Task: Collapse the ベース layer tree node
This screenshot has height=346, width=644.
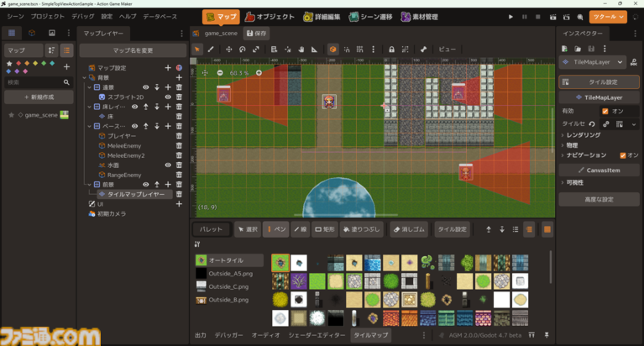Action: coord(90,126)
